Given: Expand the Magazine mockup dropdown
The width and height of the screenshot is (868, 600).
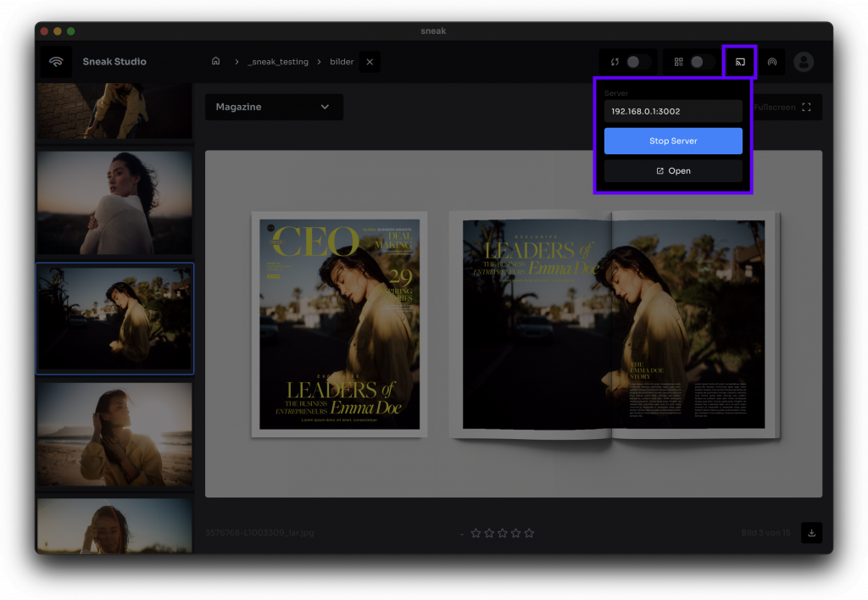Looking at the screenshot, I should (274, 107).
